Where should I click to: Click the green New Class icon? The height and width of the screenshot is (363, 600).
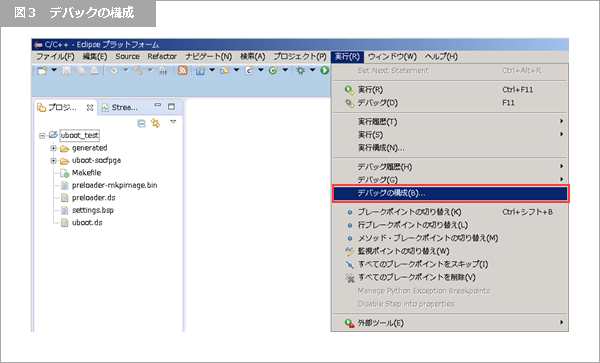[273, 70]
